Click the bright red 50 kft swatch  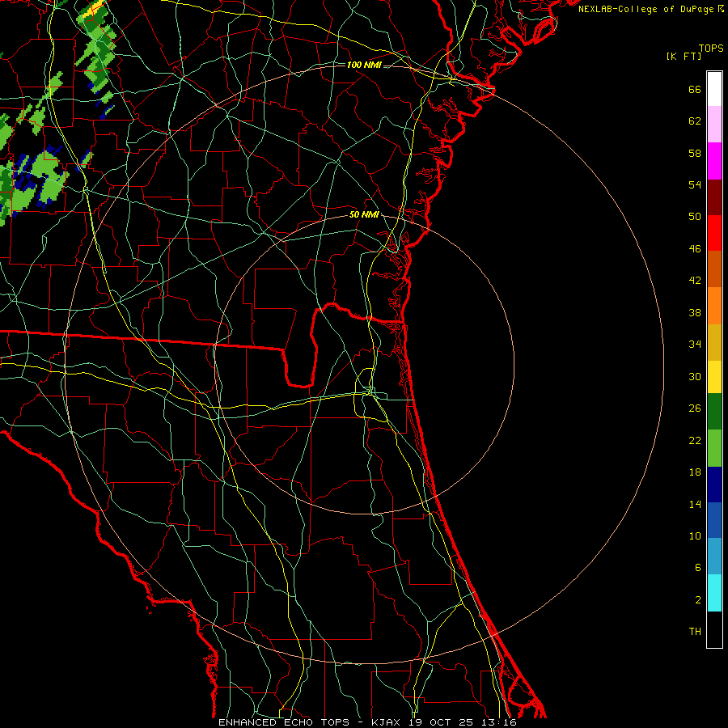click(714, 233)
